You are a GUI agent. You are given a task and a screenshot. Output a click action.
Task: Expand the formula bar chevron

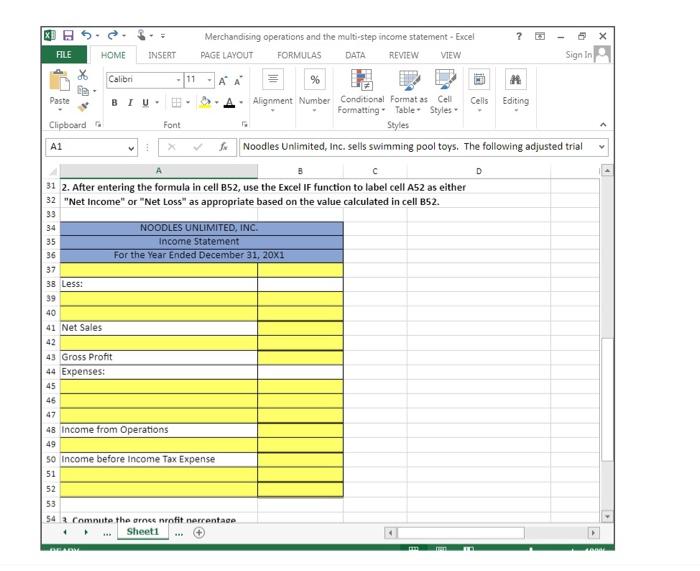point(601,146)
